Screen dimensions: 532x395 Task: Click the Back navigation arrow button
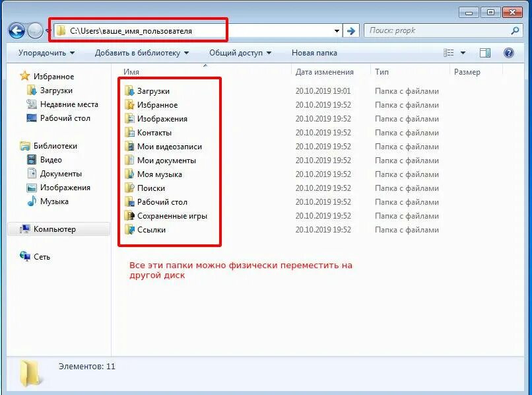pos(17,31)
